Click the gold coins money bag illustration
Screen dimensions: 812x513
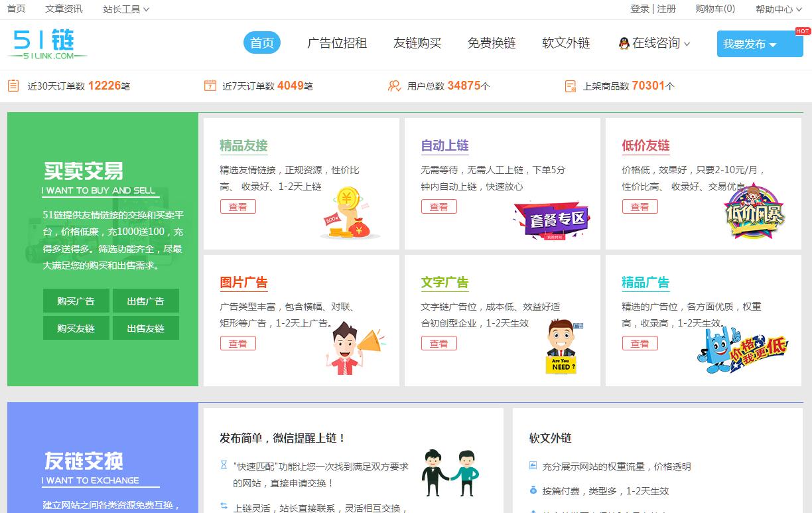click(350, 214)
